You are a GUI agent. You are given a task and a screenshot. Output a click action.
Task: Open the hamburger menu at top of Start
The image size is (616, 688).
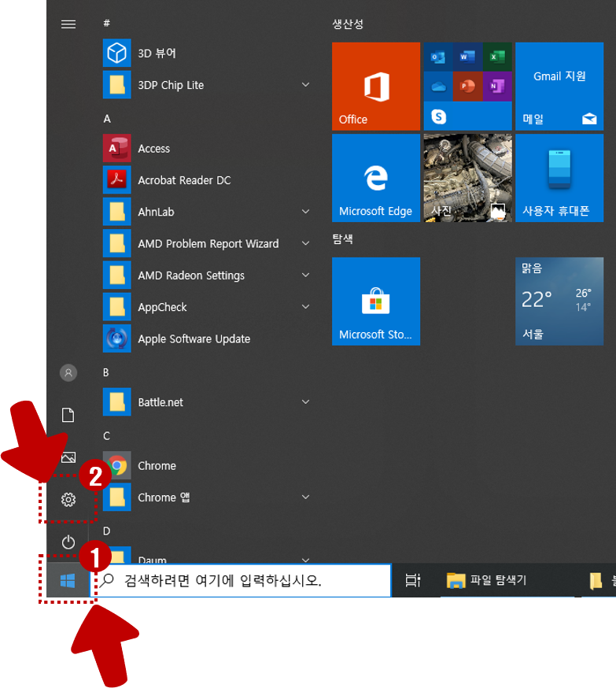(68, 24)
